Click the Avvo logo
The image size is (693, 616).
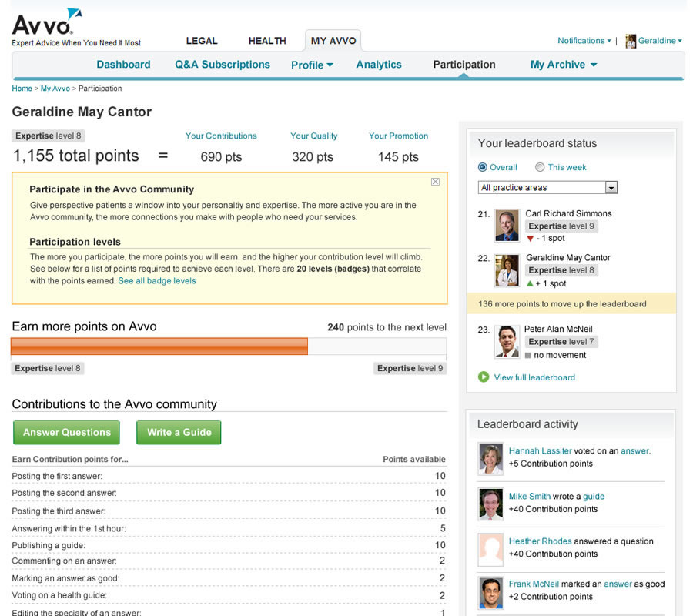[x=47, y=22]
